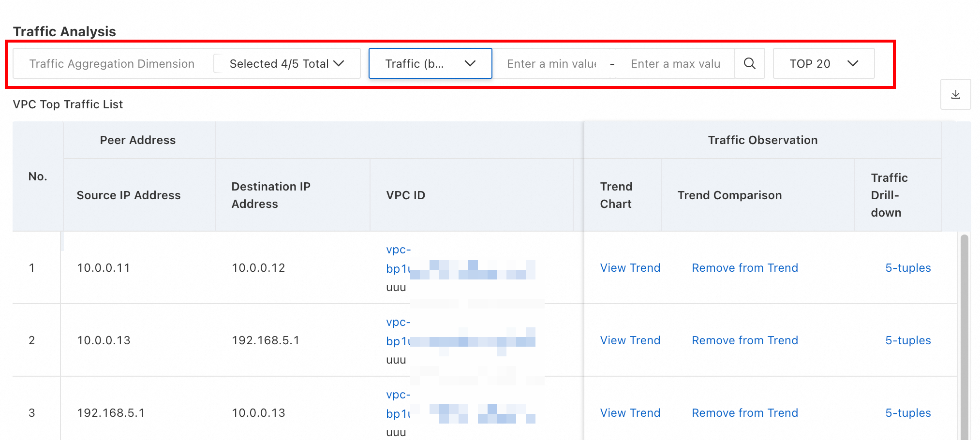The height and width of the screenshot is (440, 980).
Task: Click the Source IP Address column header
Action: [x=129, y=195]
